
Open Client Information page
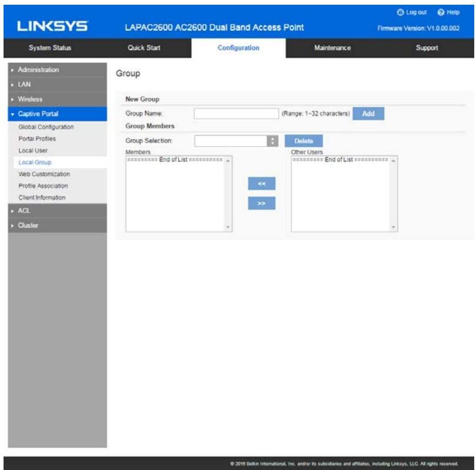42,198
